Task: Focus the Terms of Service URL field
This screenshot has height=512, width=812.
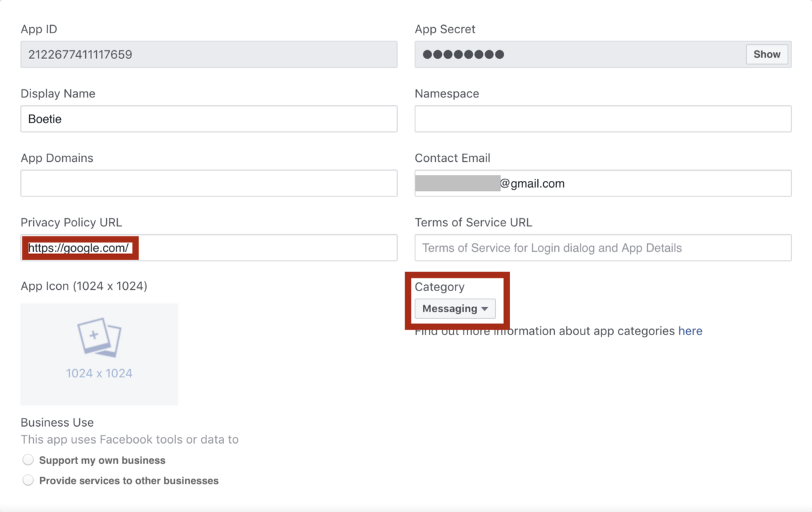Action: coord(602,248)
